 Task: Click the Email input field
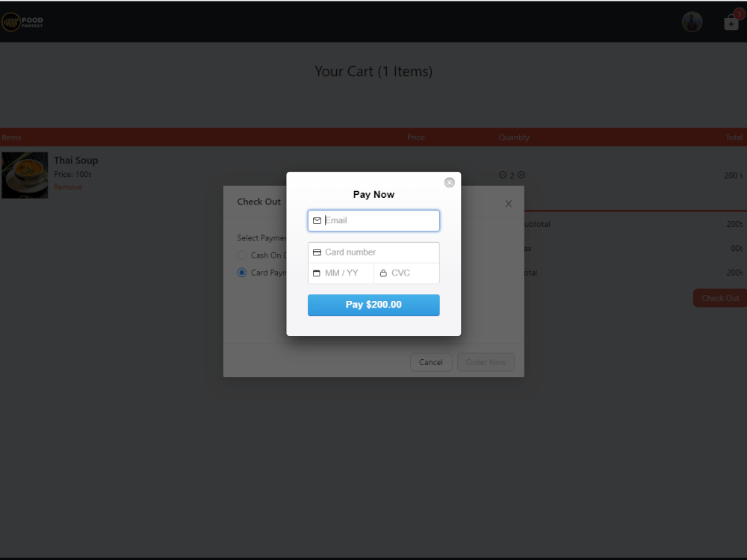click(373, 220)
